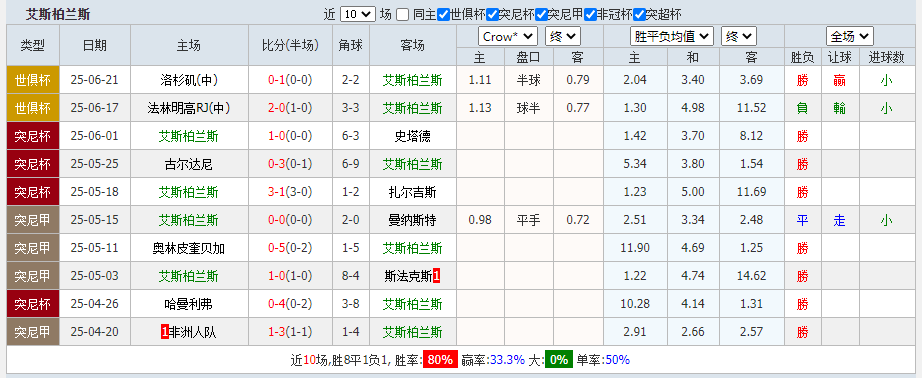This screenshot has width=922, height=378.
Task: Open the 胜平负均值 dropdown
Action: (x=672, y=36)
